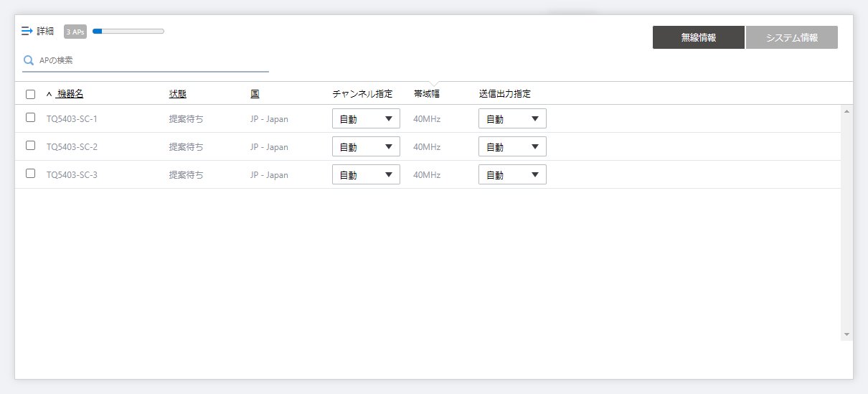Check the TQ5403-SC-1 row checkbox

[x=30, y=118]
